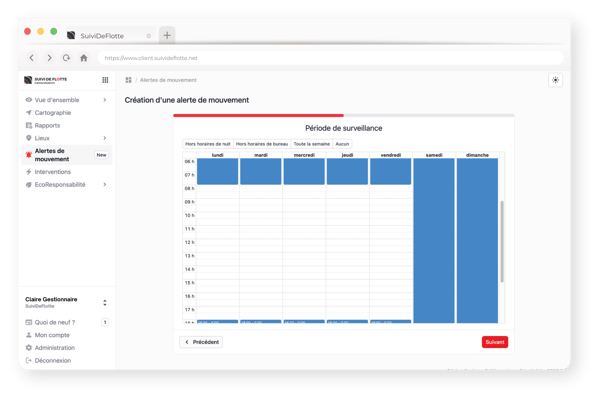Click the Précédent button

coord(201,342)
